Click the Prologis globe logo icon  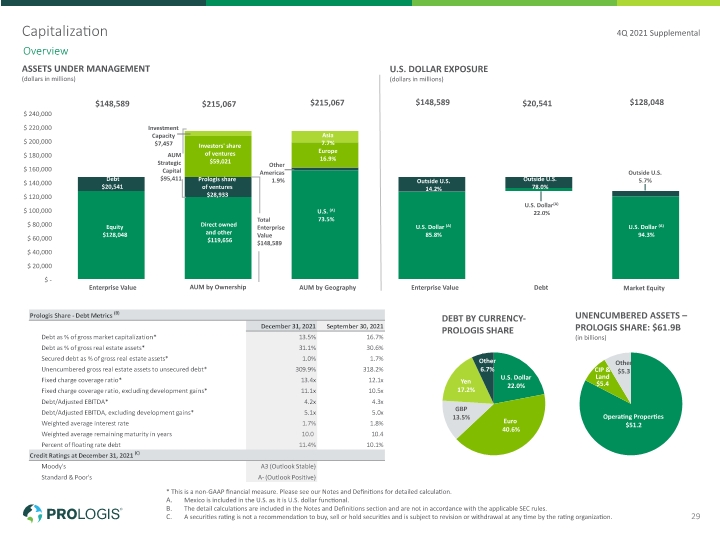(32, 513)
